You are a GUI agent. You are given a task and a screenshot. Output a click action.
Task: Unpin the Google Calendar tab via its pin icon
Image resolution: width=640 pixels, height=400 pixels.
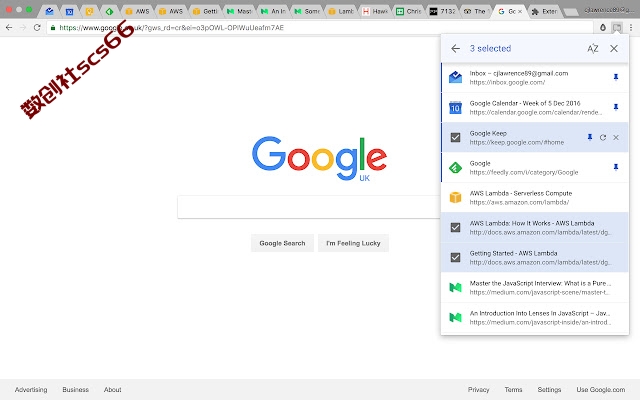click(616, 107)
